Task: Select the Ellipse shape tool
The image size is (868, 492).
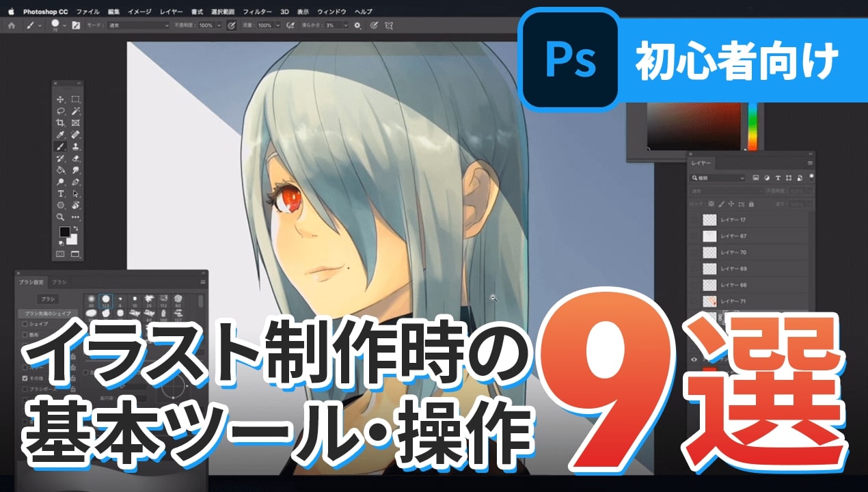Action: coord(61,205)
